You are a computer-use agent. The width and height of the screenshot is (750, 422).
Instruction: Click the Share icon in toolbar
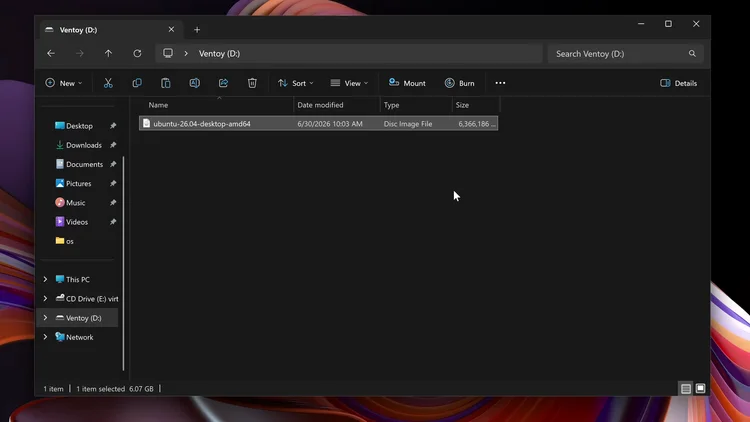(223, 83)
